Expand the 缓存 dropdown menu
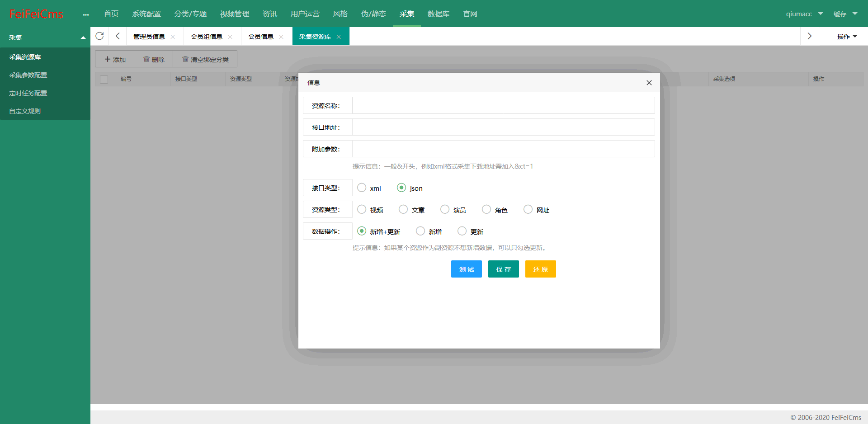 [x=845, y=14]
